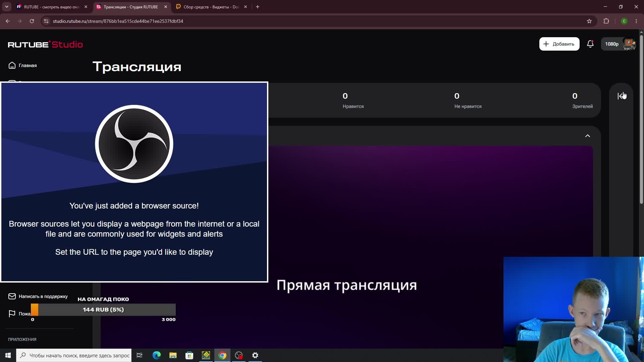Click the Windows taskbar search box
Image resolution: width=644 pixels, height=362 pixels.
coord(74,355)
